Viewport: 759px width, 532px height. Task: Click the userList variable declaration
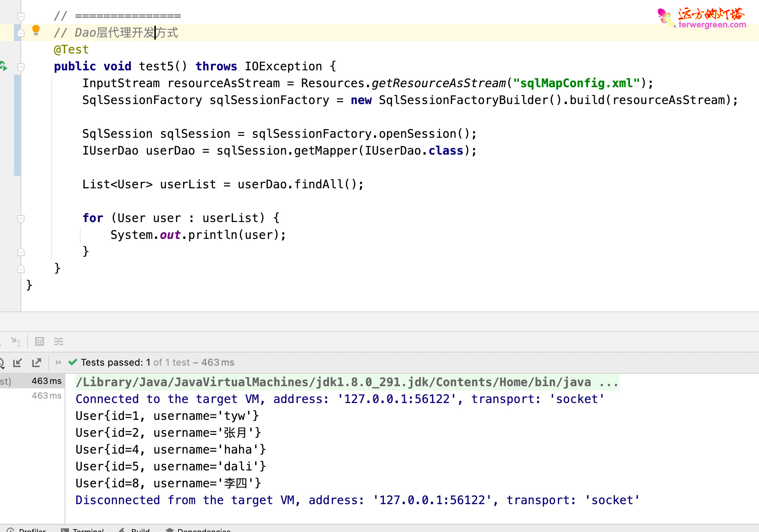click(188, 184)
